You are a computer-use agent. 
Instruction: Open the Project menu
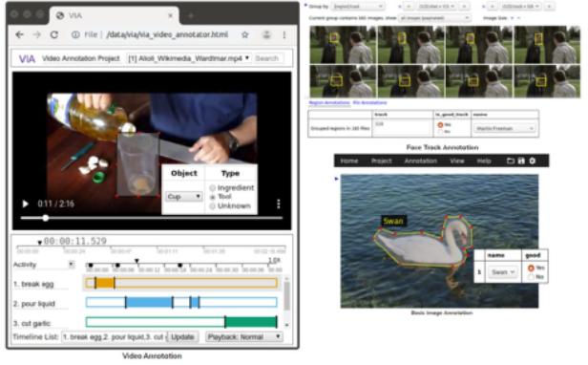coord(382,161)
